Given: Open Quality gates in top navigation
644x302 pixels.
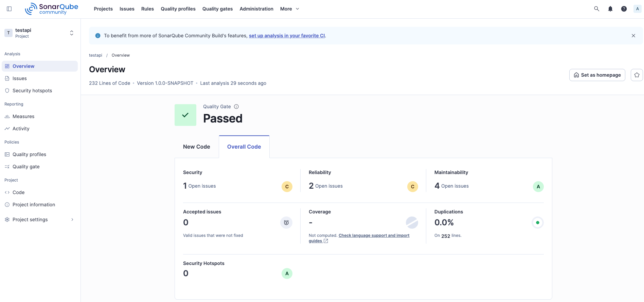Looking at the screenshot, I should [x=217, y=9].
